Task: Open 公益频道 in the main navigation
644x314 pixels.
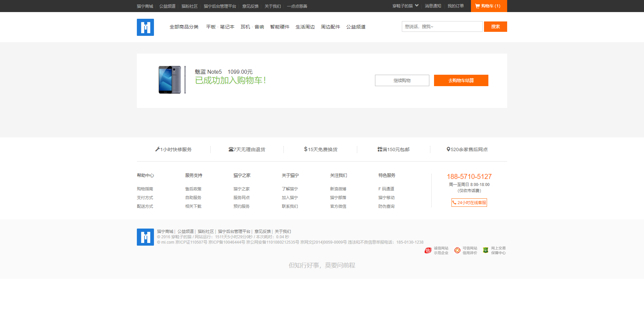Action: (x=356, y=27)
